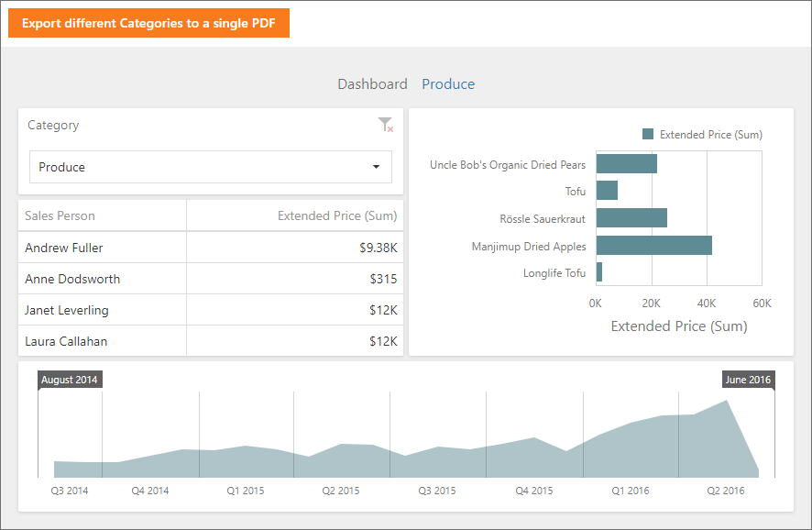Screen dimensions: 812x530
Task: Clear the Category filter icon
Action: point(385,125)
